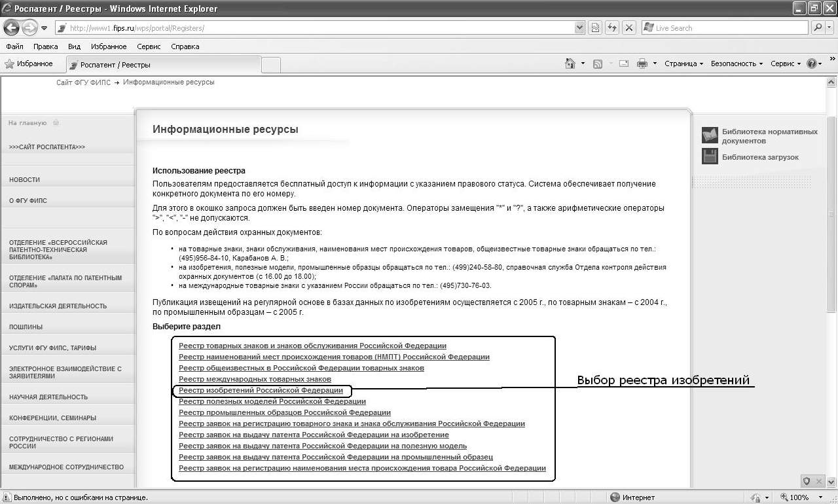Screen dimensions: 838x504
Task: Open the Вид menu
Action: pyautogui.click(x=74, y=46)
